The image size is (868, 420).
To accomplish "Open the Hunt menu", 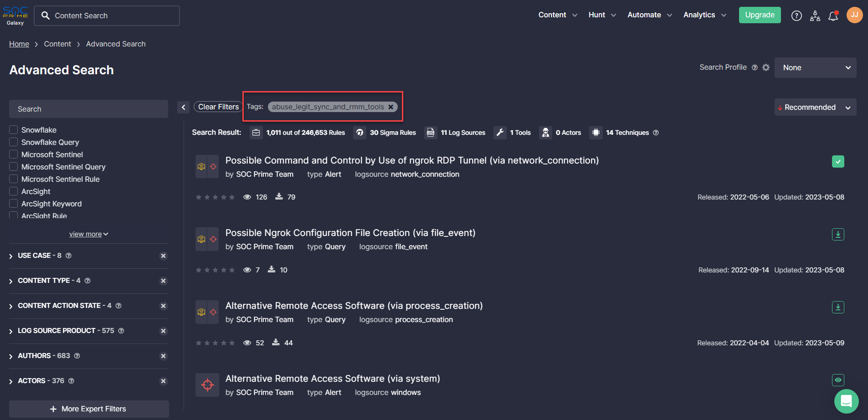I will [602, 15].
